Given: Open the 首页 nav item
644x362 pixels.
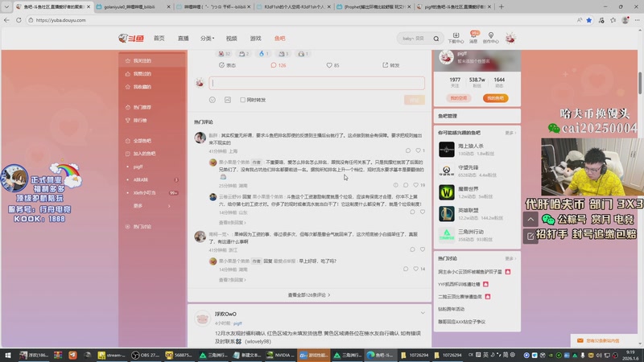Looking at the screenshot, I should [159, 38].
